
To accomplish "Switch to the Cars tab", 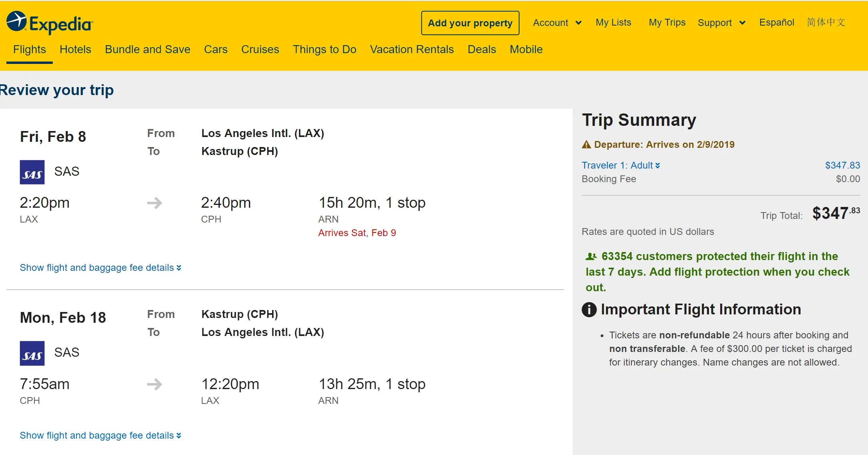I will tap(216, 50).
